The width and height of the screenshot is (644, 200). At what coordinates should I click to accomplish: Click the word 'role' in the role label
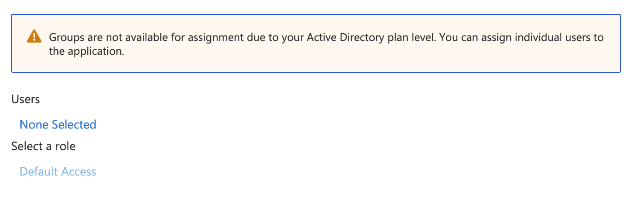click(66, 147)
